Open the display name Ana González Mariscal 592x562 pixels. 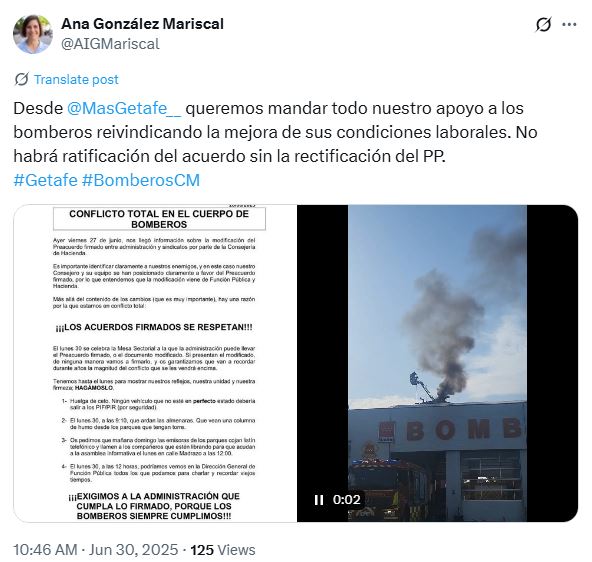(x=142, y=24)
